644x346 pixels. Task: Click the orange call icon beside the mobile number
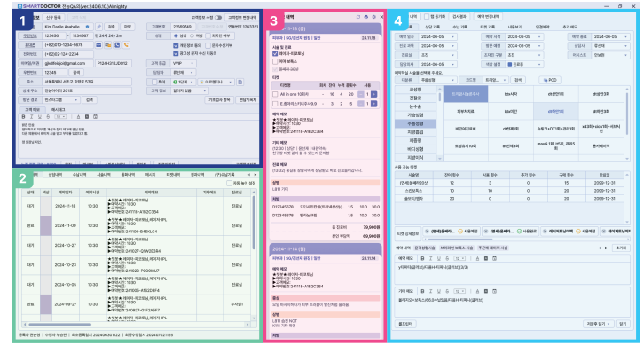tap(126, 45)
